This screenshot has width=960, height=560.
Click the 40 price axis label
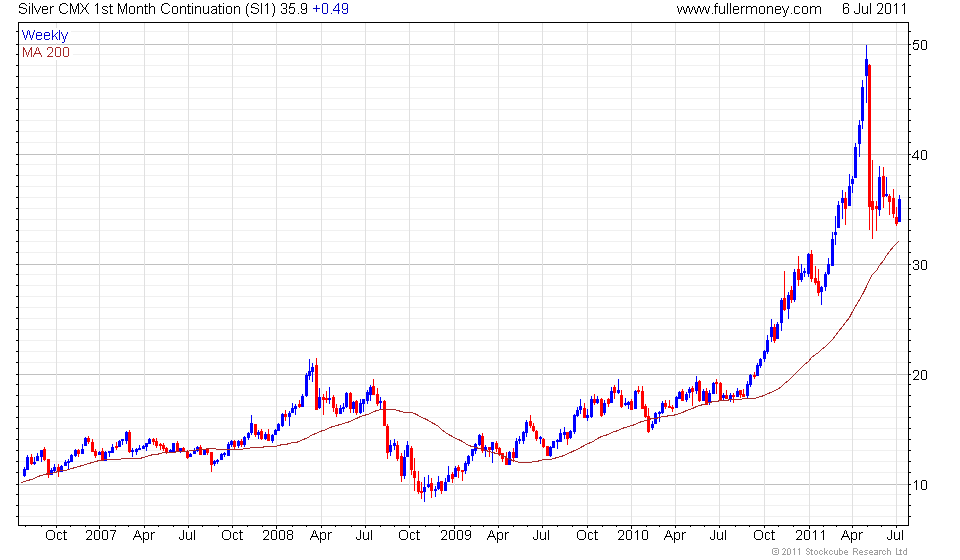919,155
